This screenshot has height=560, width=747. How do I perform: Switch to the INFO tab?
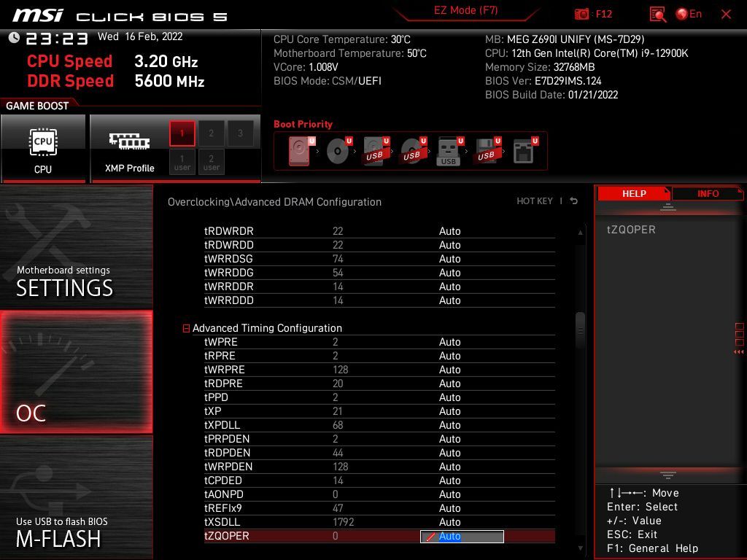(708, 193)
